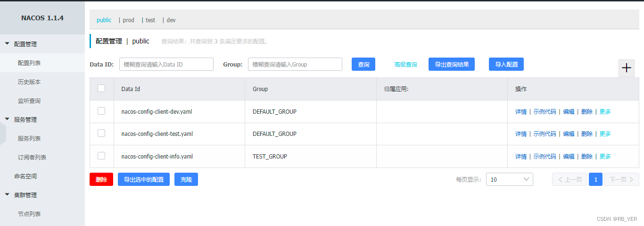Click the NACOS 1.1.4 logo header
The image size is (644, 226).
pyautogui.click(x=42, y=18)
